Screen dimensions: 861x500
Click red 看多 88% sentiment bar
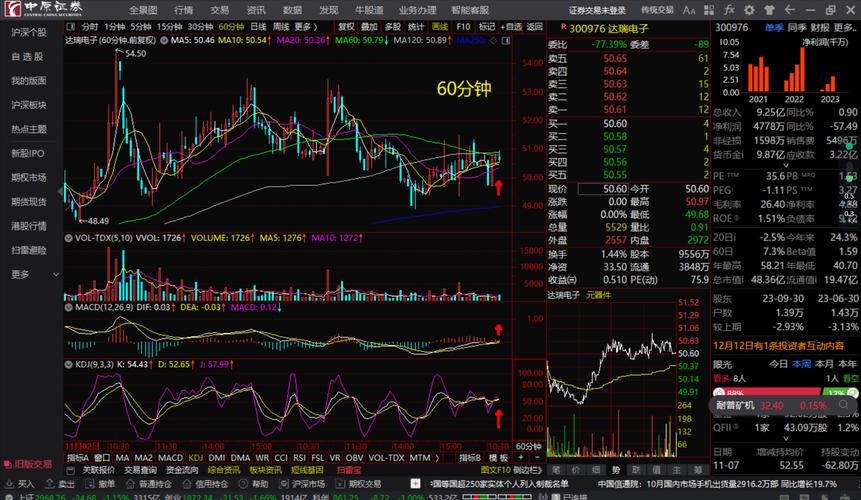767,393
